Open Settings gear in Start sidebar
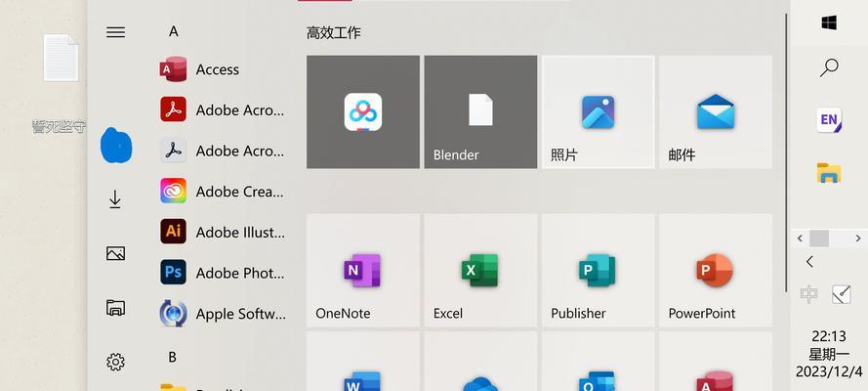 [115, 363]
